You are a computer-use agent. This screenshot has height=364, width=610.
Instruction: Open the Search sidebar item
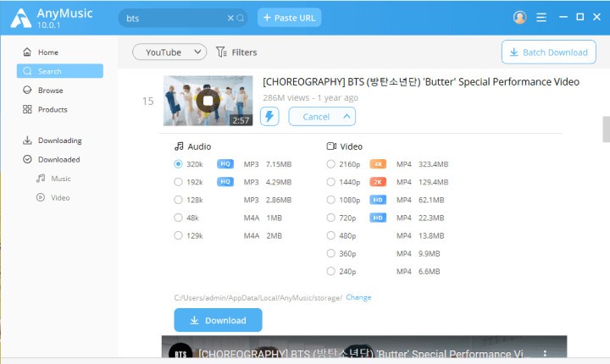click(60, 71)
